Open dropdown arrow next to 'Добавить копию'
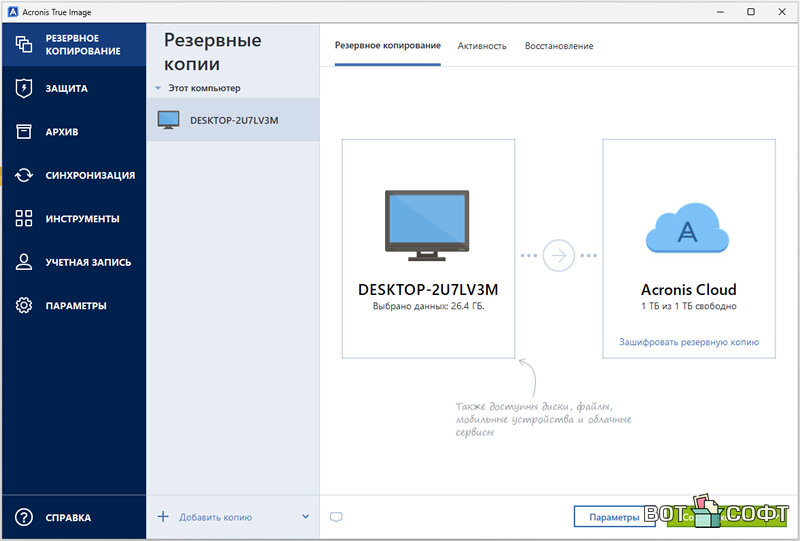 305,517
